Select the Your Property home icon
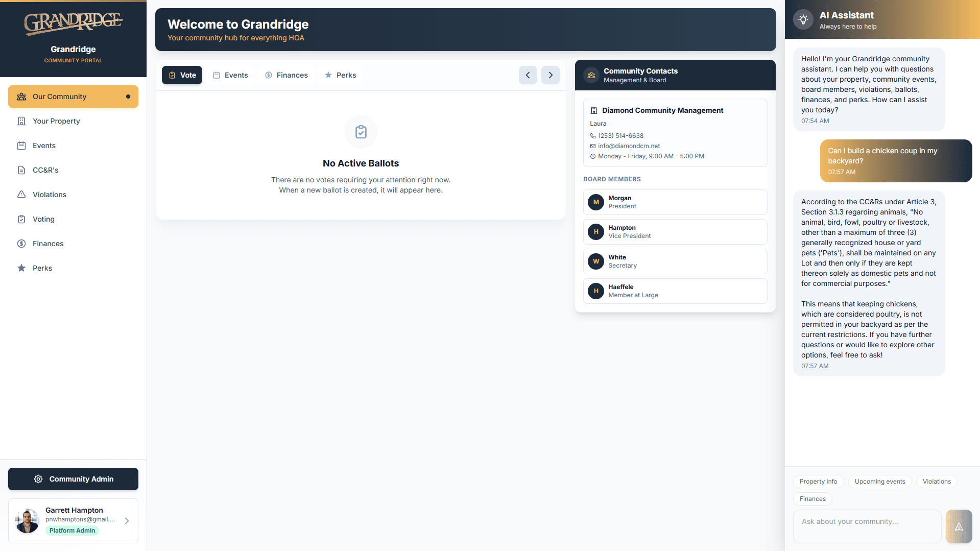 pyautogui.click(x=21, y=121)
